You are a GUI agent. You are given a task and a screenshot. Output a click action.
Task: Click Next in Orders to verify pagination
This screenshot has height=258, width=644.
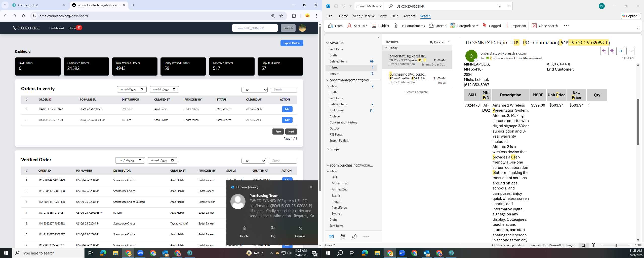(291, 132)
